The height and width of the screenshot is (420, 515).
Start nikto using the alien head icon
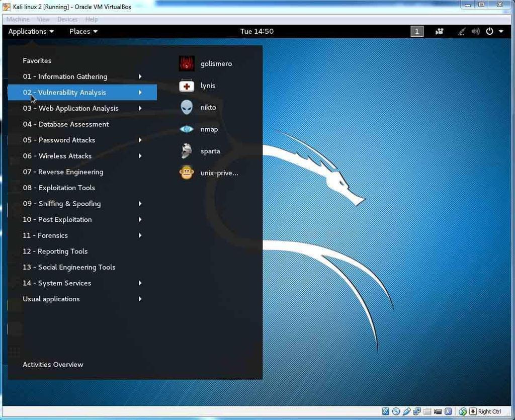187,107
